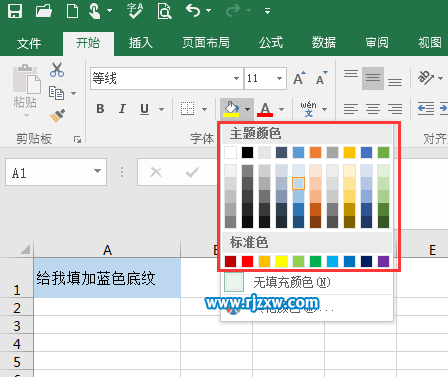Screen dimensions: 448x377
Task: Choose 无填充颜色 option
Action: click(307, 283)
